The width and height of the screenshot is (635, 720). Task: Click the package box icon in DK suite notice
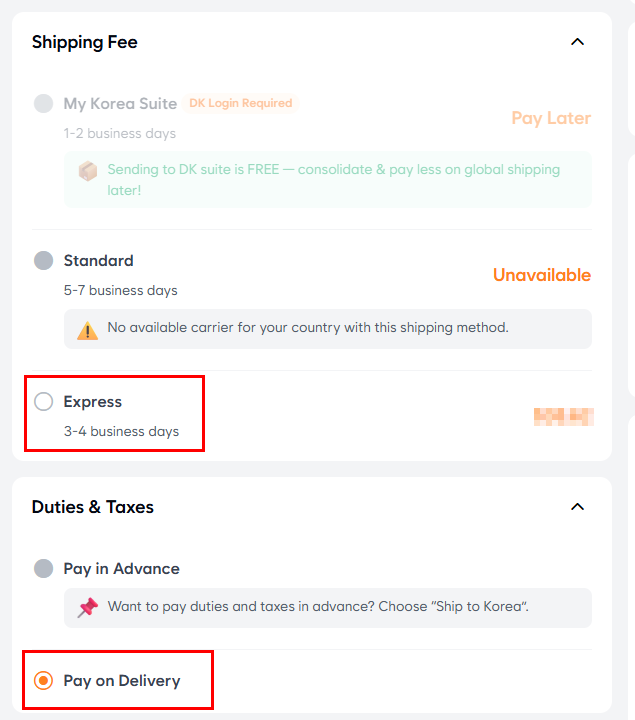[88, 171]
